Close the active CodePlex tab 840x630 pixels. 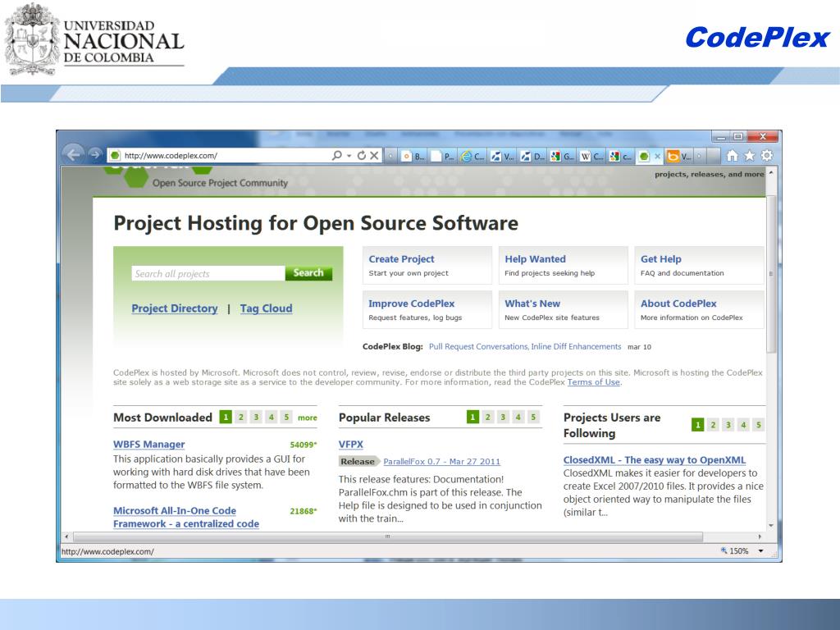(x=657, y=156)
